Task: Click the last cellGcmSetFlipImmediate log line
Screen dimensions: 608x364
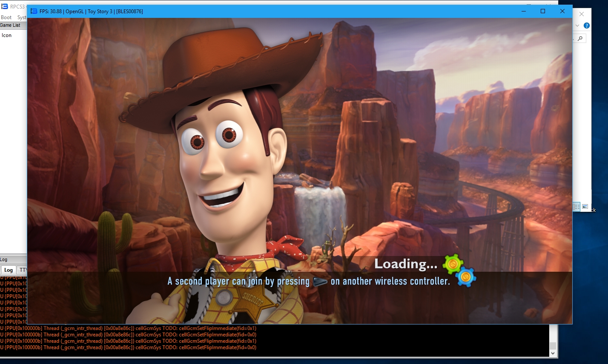Action: click(x=128, y=347)
